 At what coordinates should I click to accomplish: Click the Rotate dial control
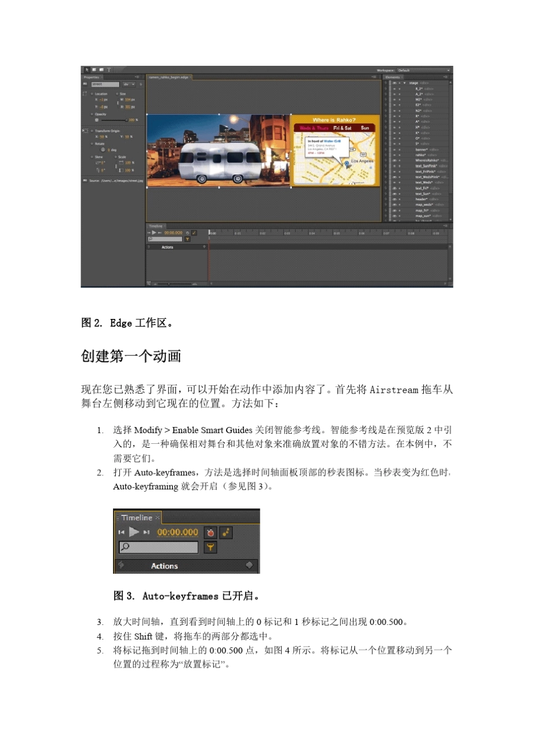(103, 150)
